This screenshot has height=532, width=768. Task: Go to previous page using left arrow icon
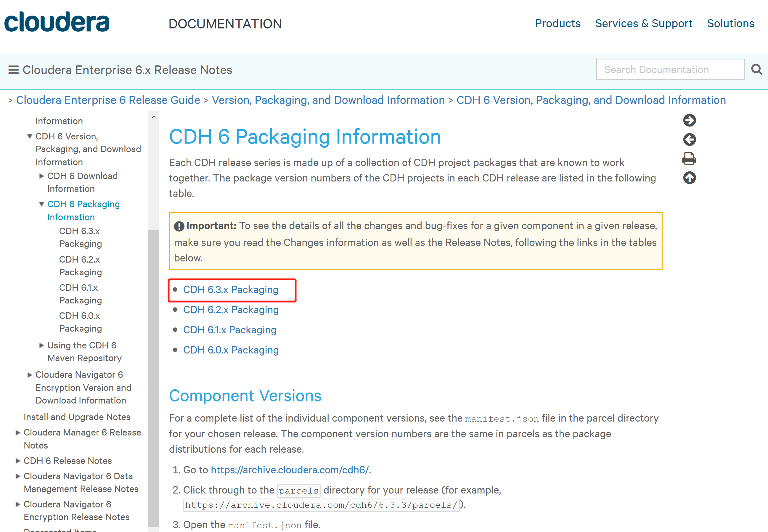pos(689,140)
